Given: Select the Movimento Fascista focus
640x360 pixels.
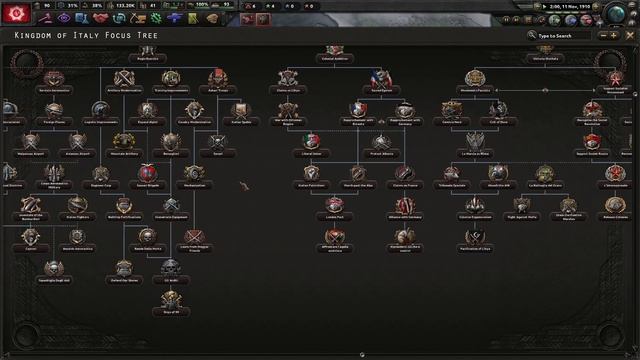Looking at the screenshot, I should click(475, 82).
